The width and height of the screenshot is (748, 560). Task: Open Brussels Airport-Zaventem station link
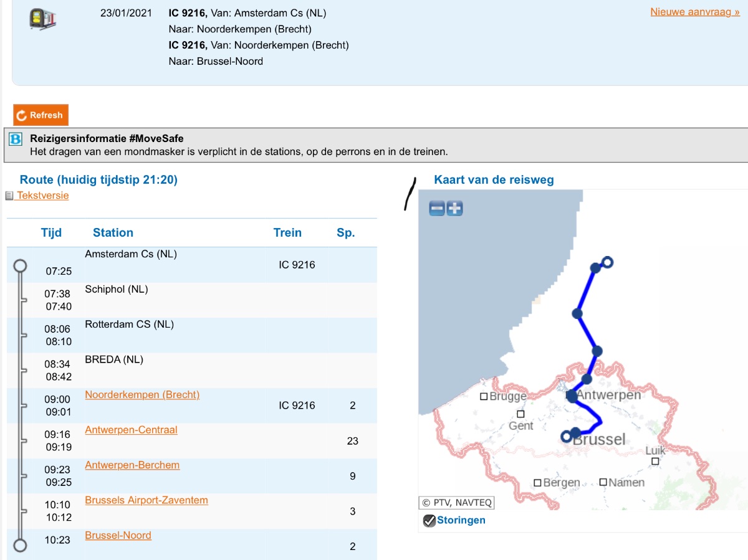(x=146, y=500)
